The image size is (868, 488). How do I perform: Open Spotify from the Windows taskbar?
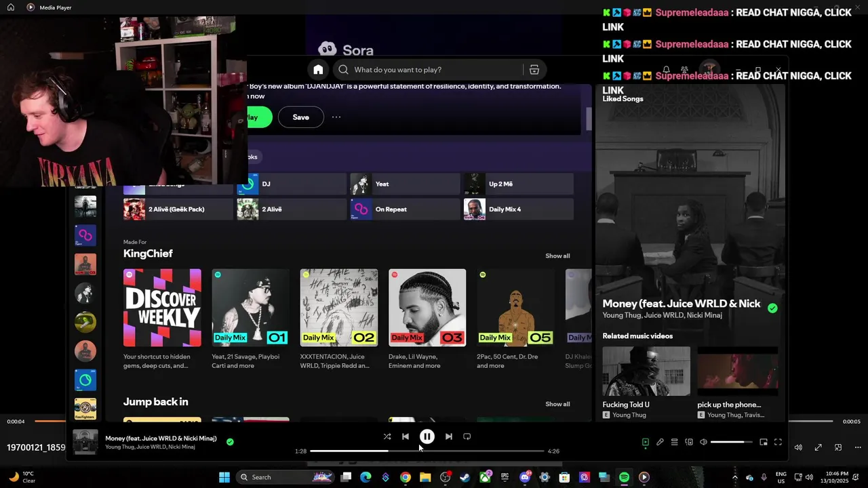(624, 477)
